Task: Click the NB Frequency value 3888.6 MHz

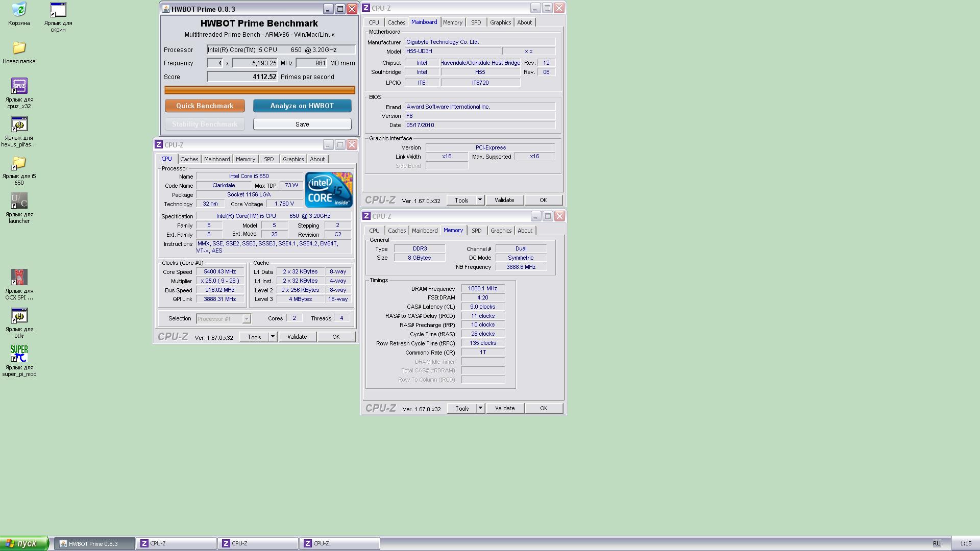Action: (x=521, y=267)
